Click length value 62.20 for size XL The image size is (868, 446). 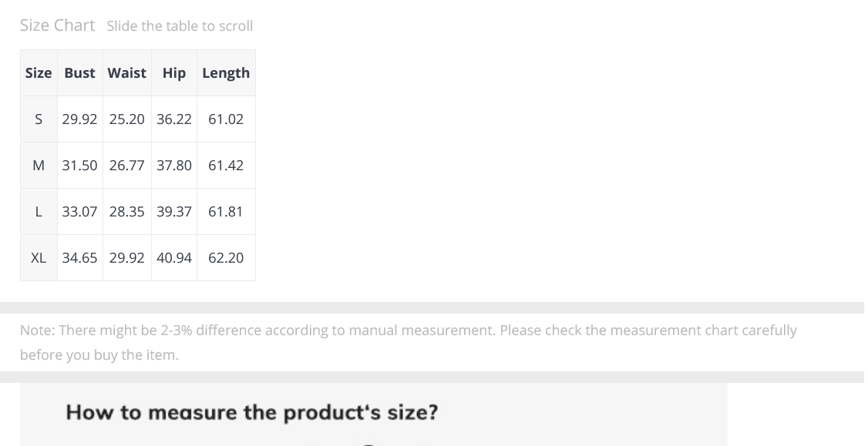226,258
